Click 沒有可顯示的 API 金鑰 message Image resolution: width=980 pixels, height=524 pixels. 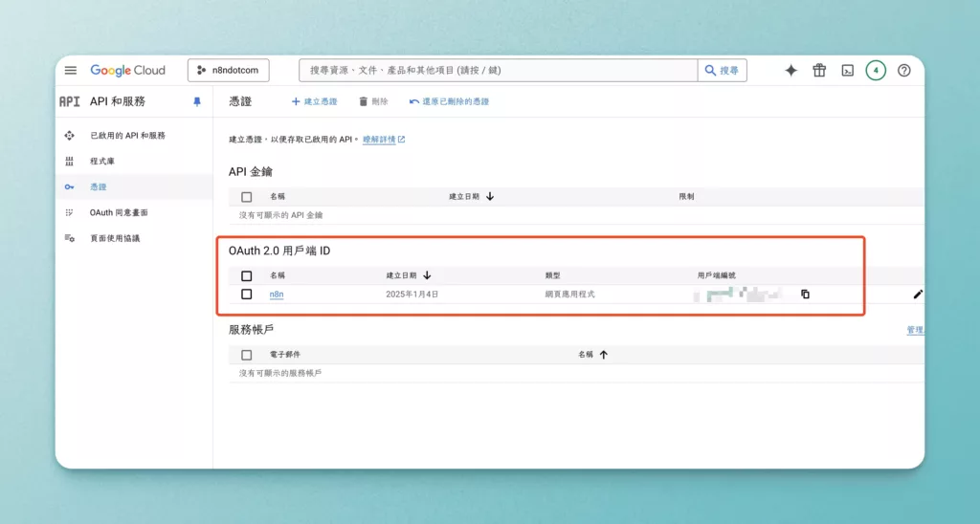click(280, 215)
